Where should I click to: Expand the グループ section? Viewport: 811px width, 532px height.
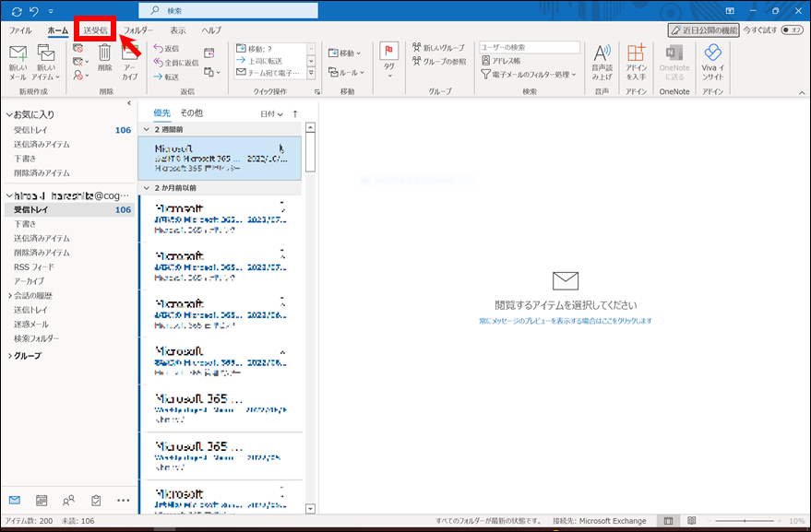10,356
